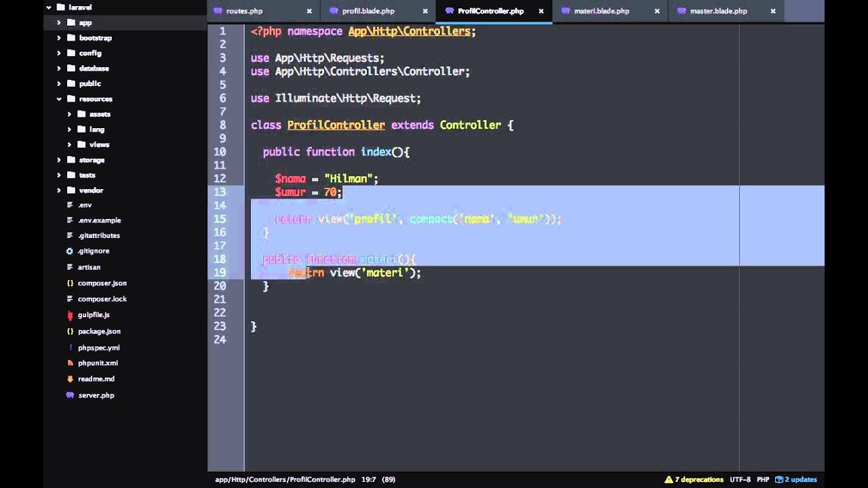
Task: Select the tests folder
Action: click(87, 175)
